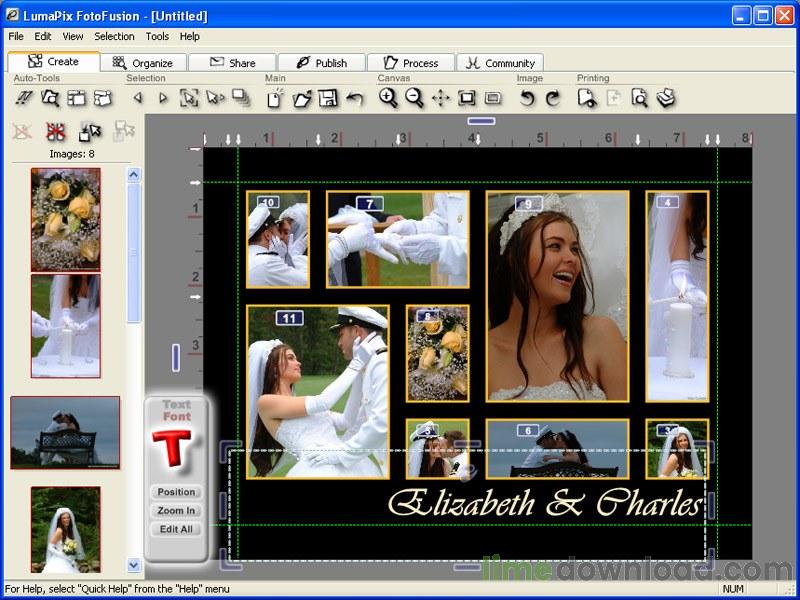Switch to the Organize tab
Screen dimensions: 800x600
pyautogui.click(x=144, y=61)
